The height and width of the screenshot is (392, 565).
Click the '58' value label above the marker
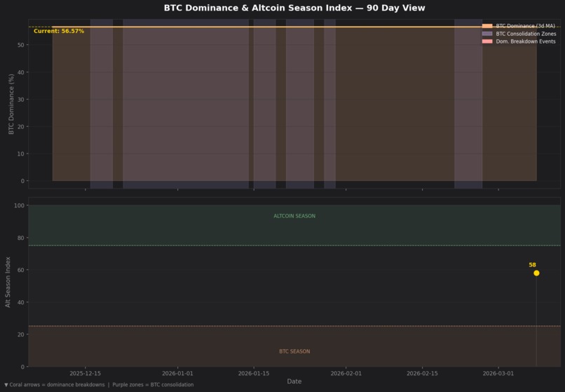pos(532,264)
